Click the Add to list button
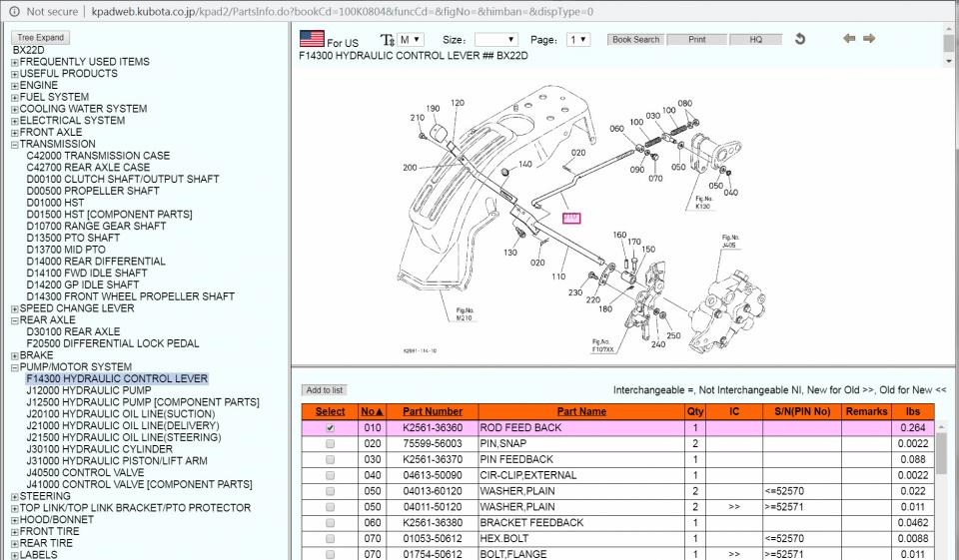959x560 pixels. 324,390
